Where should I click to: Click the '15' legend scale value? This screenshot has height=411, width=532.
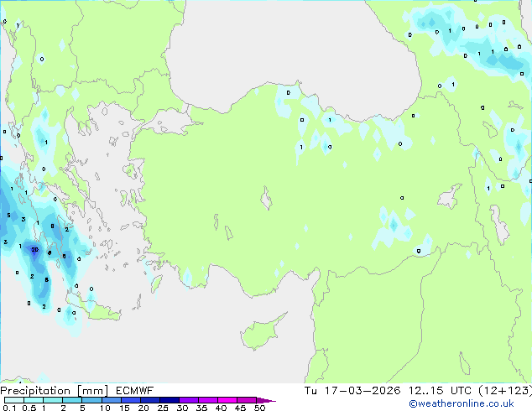[124, 408]
